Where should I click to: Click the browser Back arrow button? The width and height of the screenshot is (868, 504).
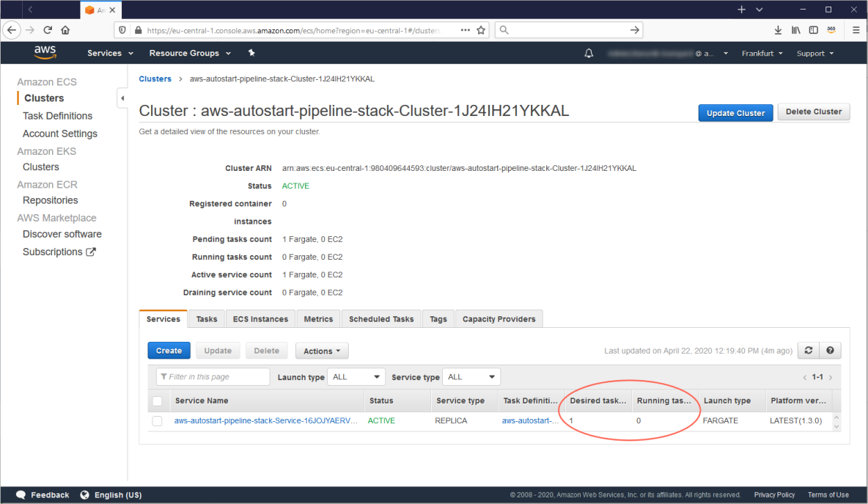click(12, 30)
